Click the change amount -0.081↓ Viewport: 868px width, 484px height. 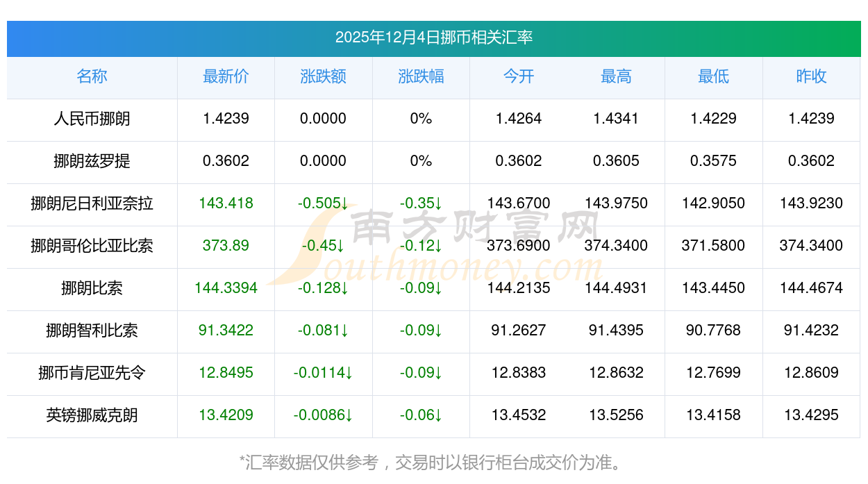click(324, 331)
